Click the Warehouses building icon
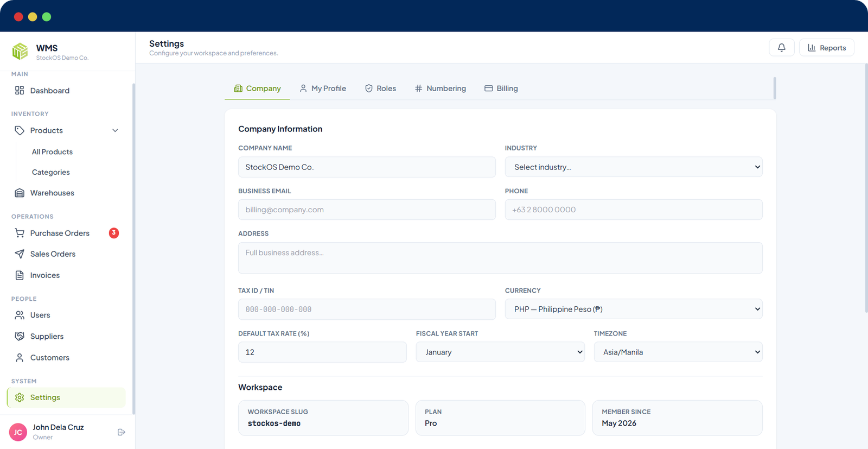 20,193
